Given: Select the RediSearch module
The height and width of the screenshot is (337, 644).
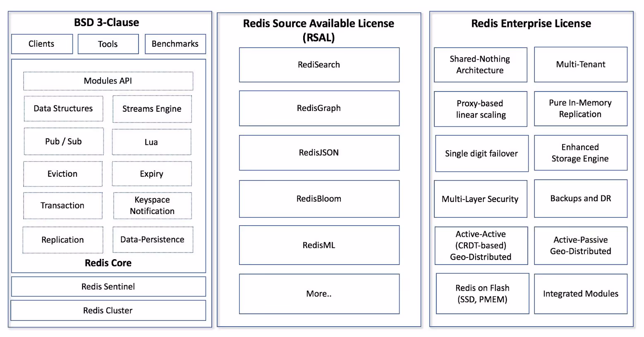Looking at the screenshot, I should (x=319, y=65).
